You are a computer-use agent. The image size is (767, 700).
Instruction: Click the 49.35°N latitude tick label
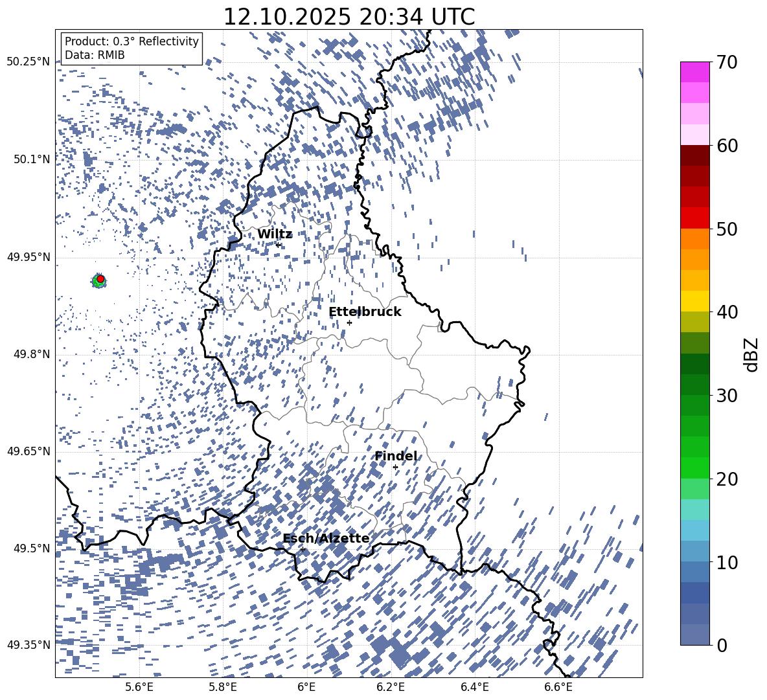click(29, 645)
